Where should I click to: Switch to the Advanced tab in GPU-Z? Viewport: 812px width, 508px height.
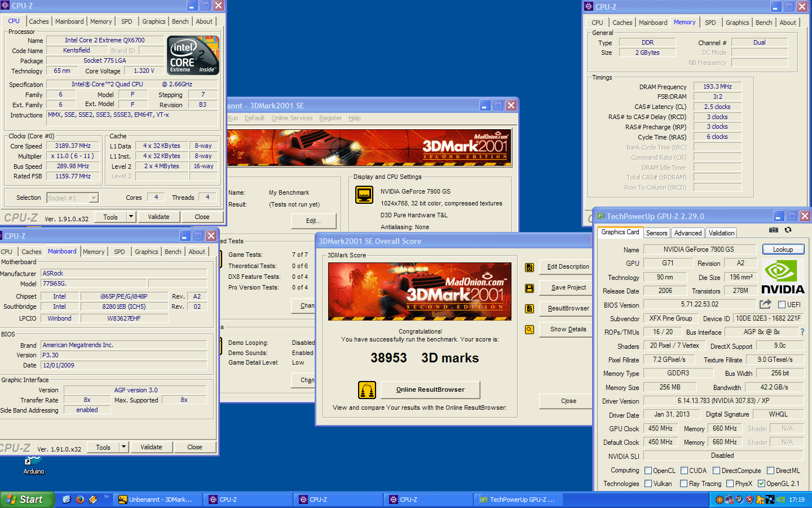pyautogui.click(x=688, y=233)
